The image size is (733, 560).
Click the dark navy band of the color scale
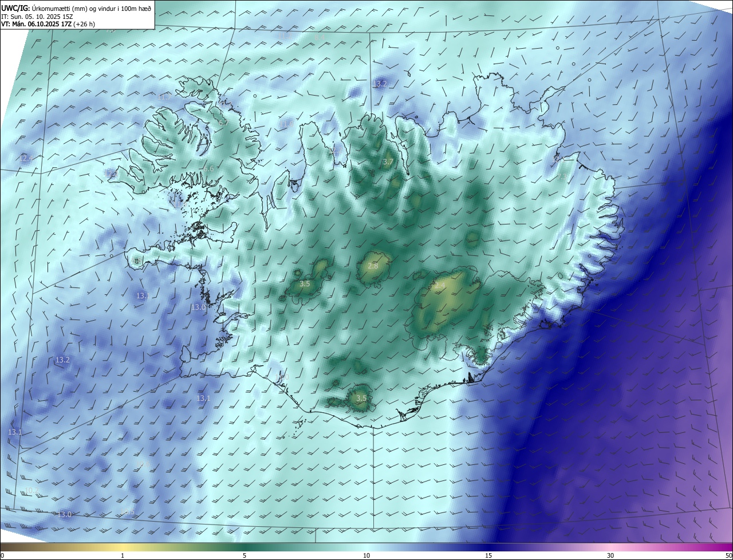[488, 547]
